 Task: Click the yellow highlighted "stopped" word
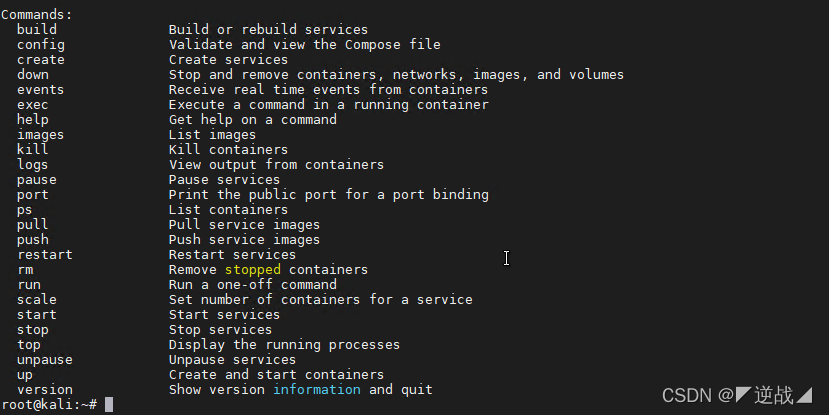tap(252, 270)
